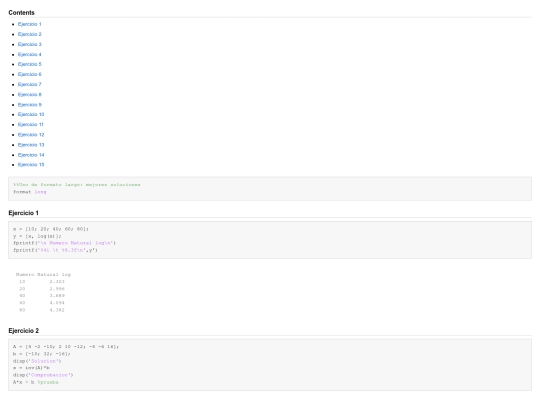Open the Ejercicio 15 link

31,164
